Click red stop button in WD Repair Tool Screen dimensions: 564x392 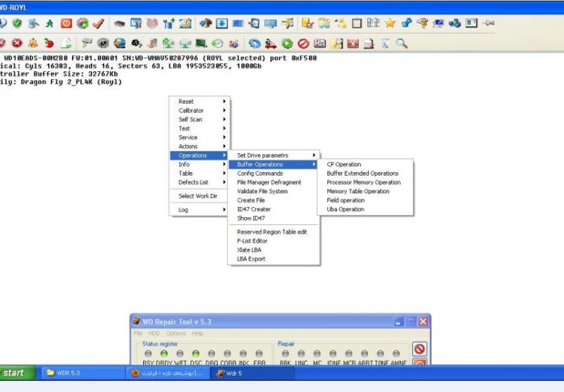click(x=419, y=349)
